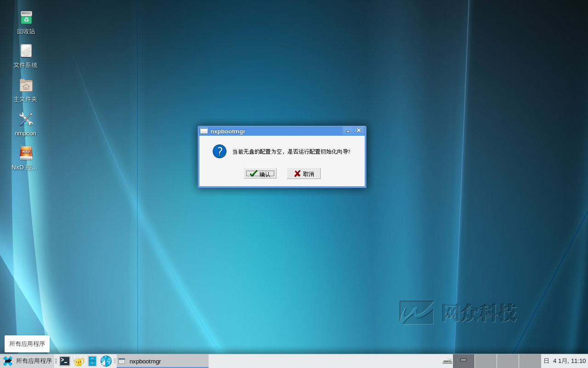Launch the terminal emulator from the taskbar
The width and height of the screenshot is (588, 368).
tap(65, 361)
